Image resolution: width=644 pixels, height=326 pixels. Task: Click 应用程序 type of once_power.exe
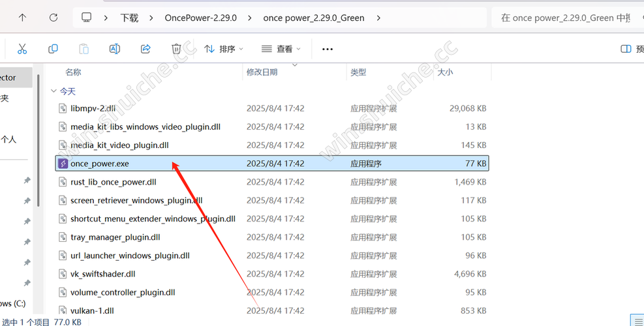366,164
